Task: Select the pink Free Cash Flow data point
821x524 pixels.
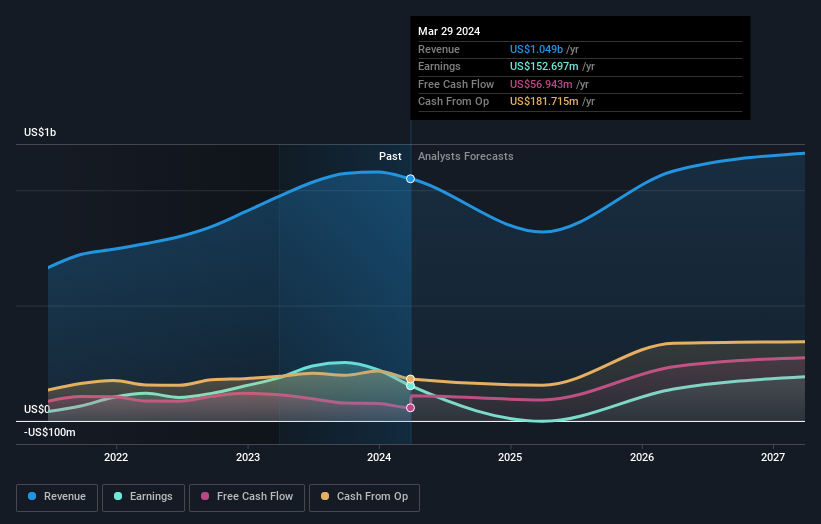Action: pyautogui.click(x=410, y=408)
